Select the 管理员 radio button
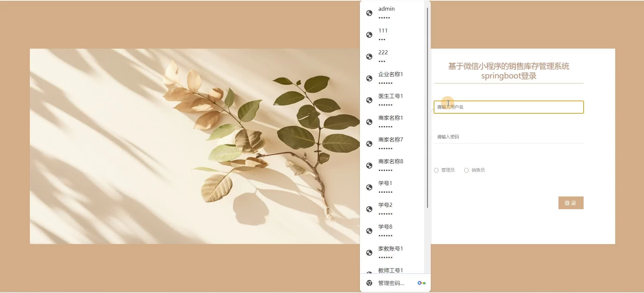The height and width of the screenshot is (293, 644). point(436,170)
